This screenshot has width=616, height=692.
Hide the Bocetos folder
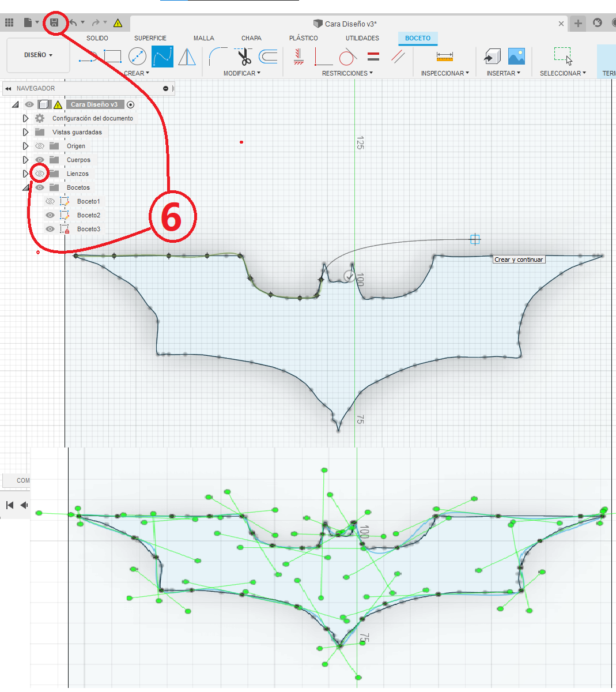click(x=40, y=187)
